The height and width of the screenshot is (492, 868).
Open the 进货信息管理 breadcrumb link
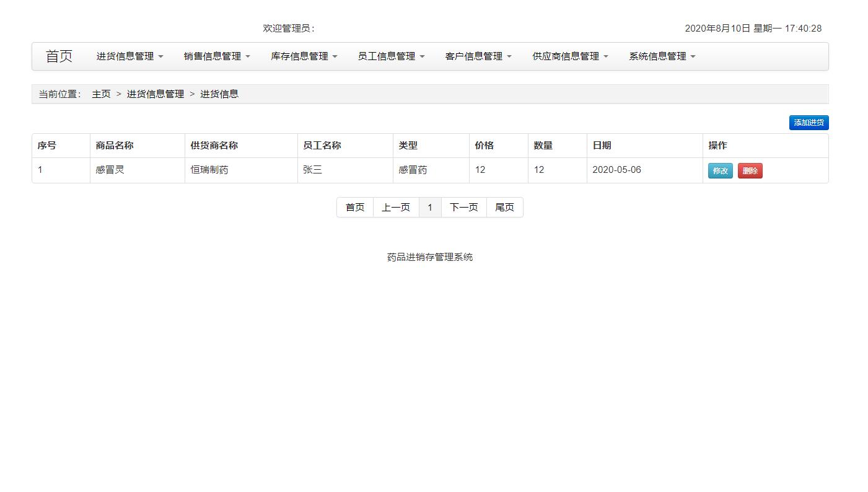pos(155,94)
